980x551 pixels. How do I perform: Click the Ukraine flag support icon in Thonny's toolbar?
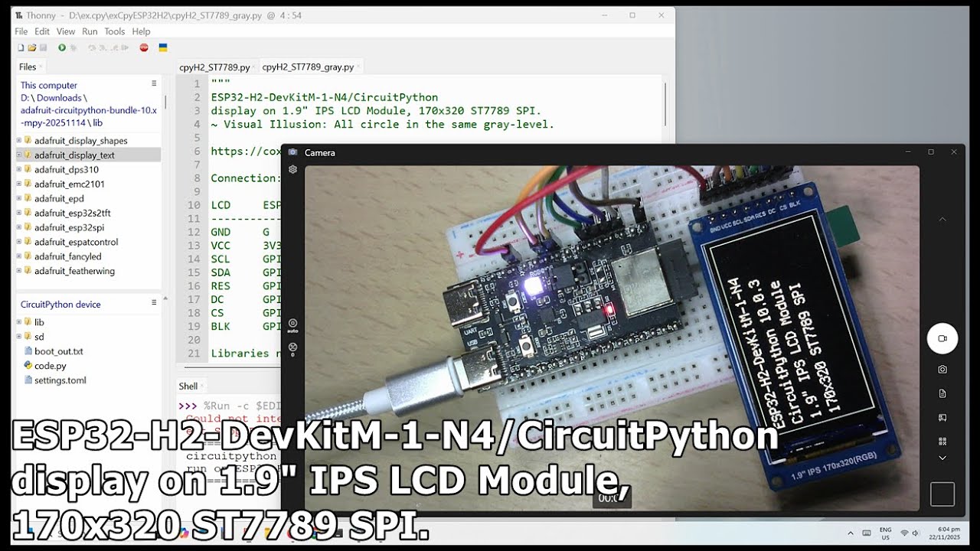coord(162,47)
